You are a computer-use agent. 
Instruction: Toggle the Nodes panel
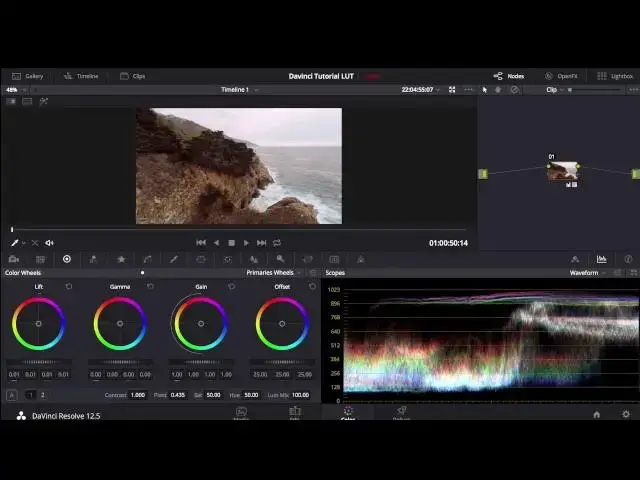click(509, 76)
